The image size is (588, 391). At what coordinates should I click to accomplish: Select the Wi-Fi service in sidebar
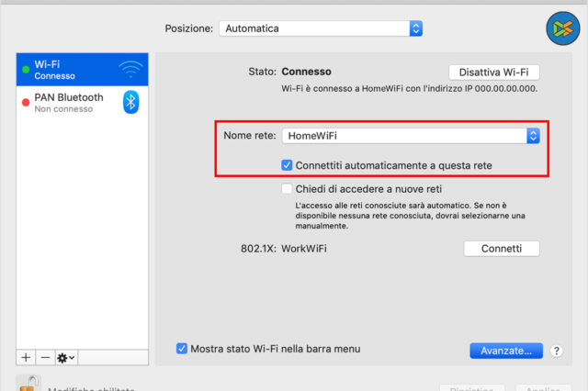coord(82,70)
